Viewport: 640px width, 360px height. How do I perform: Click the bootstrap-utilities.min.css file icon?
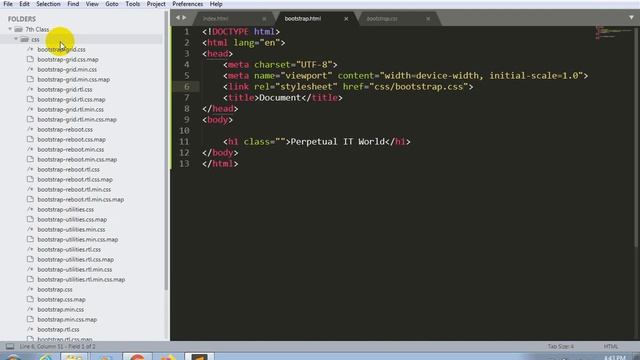tap(30, 229)
